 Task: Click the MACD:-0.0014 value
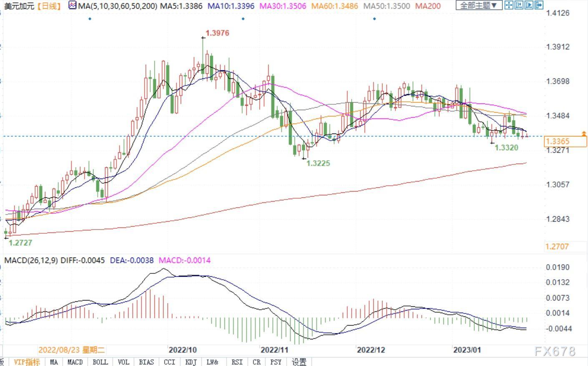(x=185, y=260)
